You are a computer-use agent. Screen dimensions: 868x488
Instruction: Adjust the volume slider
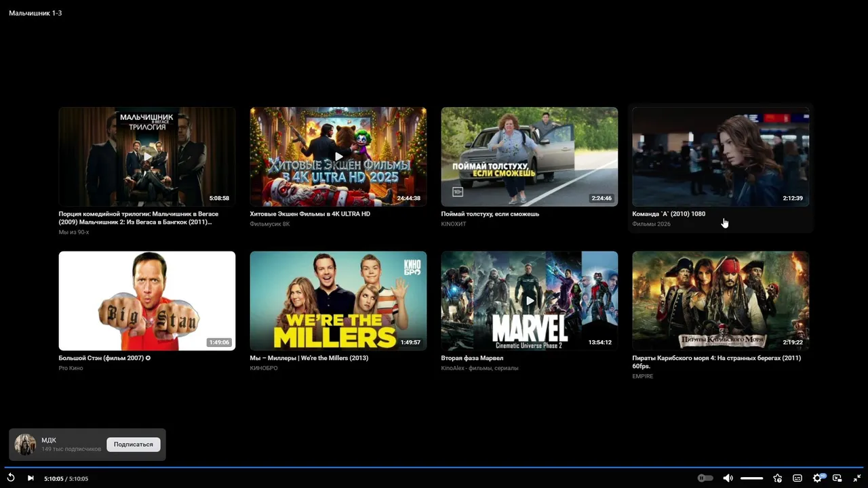pyautogui.click(x=751, y=479)
